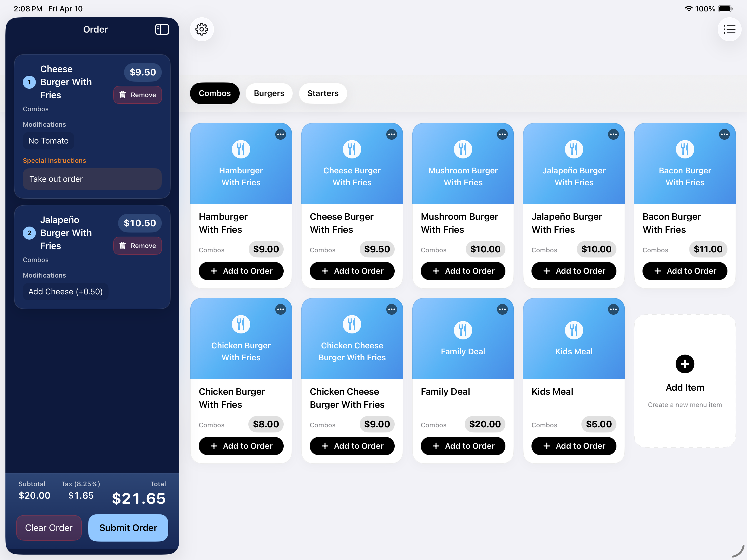747x560 pixels.
Task: Tap the No Tomato modification chip
Action: point(48,141)
